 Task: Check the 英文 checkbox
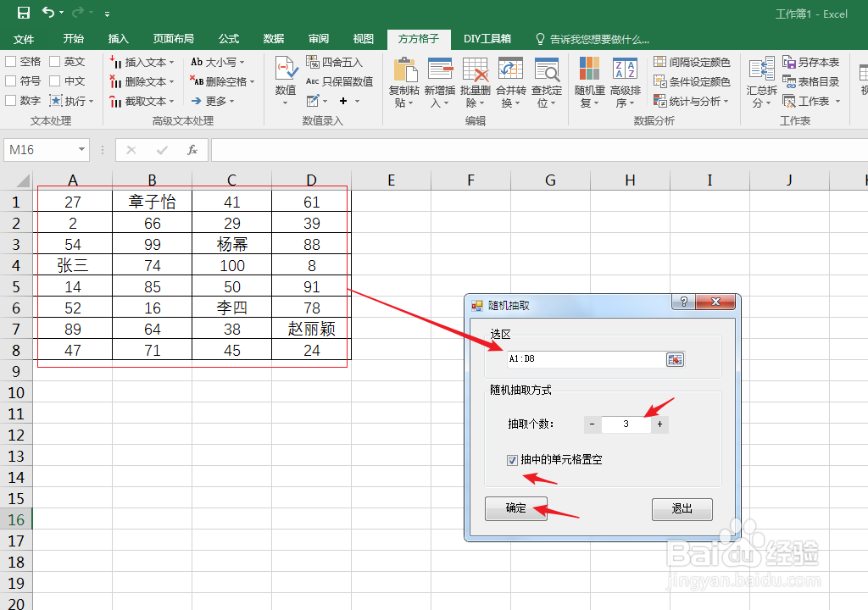click(x=54, y=62)
